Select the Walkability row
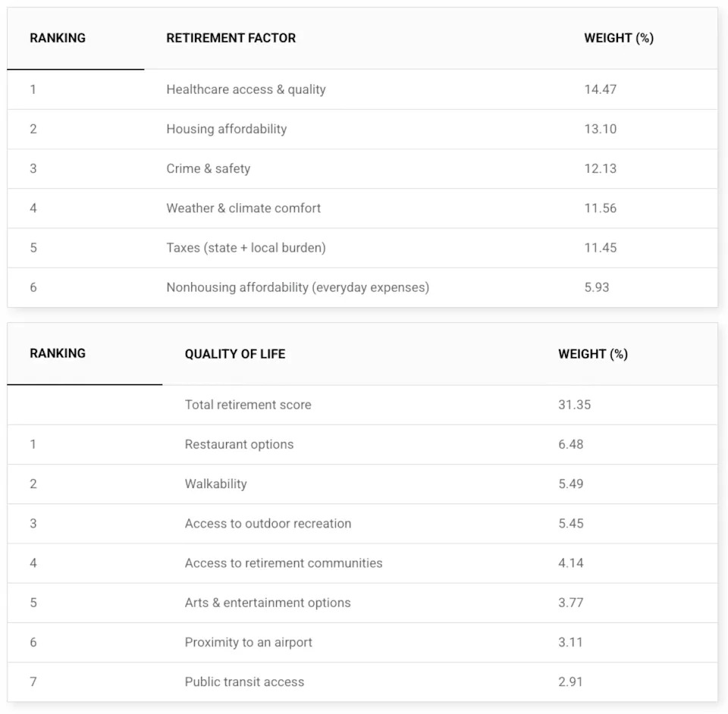This screenshot has height=714, width=728. click(x=216, y=484)
